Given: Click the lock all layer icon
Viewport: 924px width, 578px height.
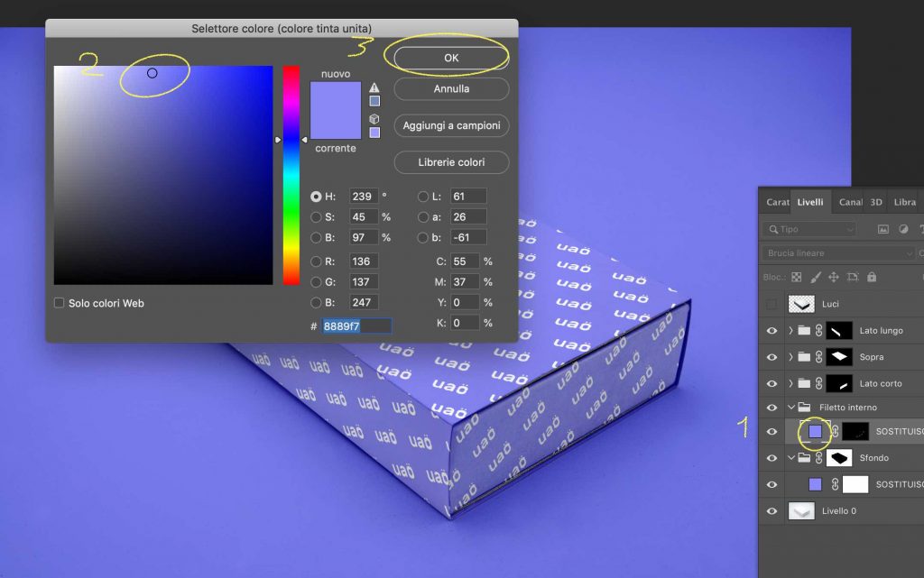Looking at the screenshot, I should click(872, 278).
